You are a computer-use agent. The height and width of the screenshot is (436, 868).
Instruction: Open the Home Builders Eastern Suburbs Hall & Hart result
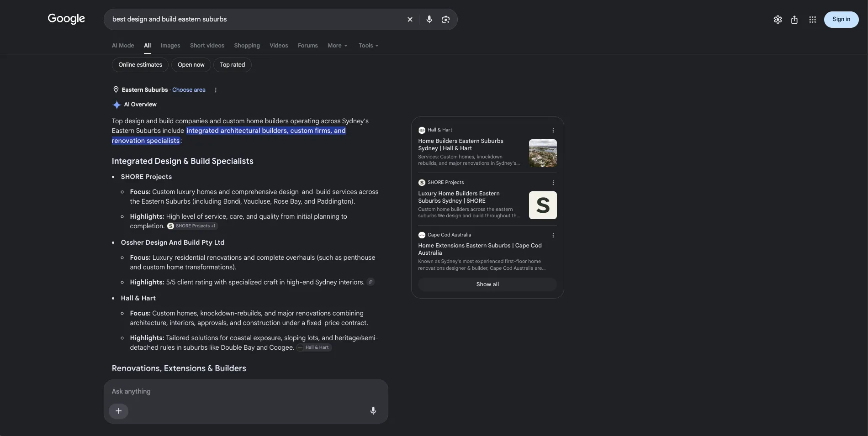point(461,145)
